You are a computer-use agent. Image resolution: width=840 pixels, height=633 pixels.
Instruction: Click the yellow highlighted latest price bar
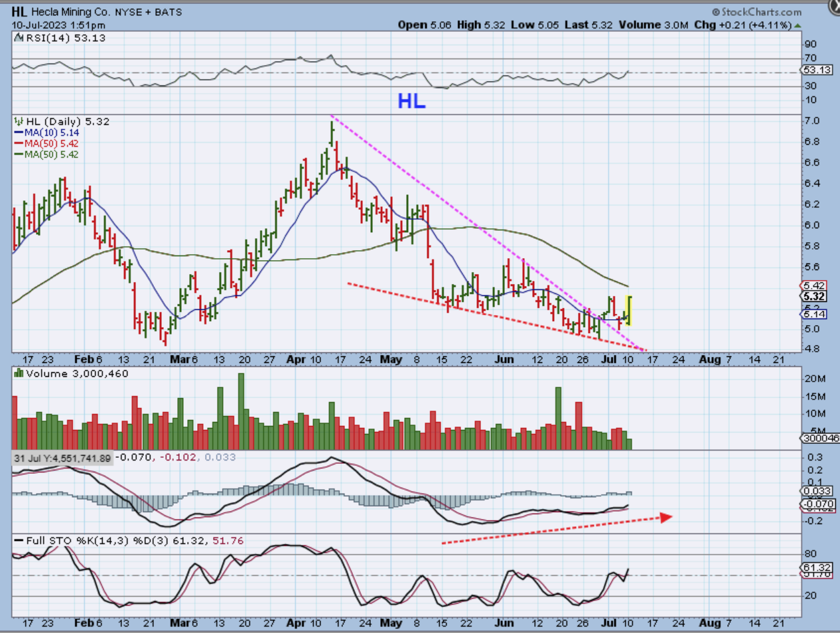click(628, 310)
